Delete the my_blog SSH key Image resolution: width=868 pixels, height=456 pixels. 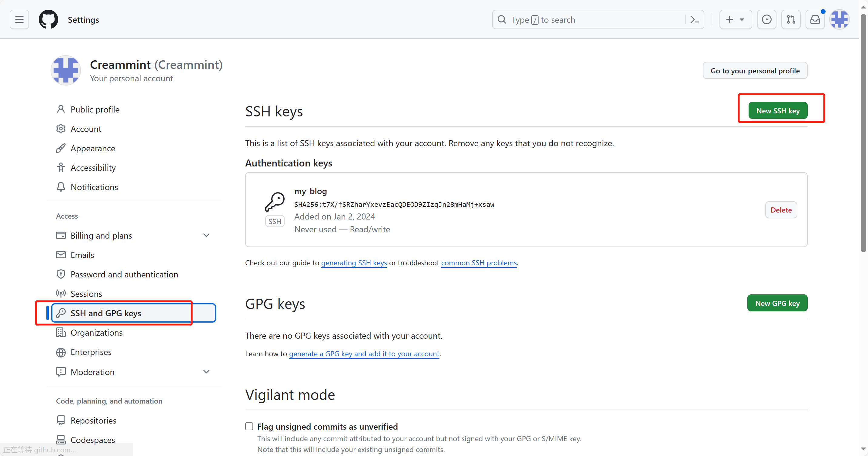point(781,210)
